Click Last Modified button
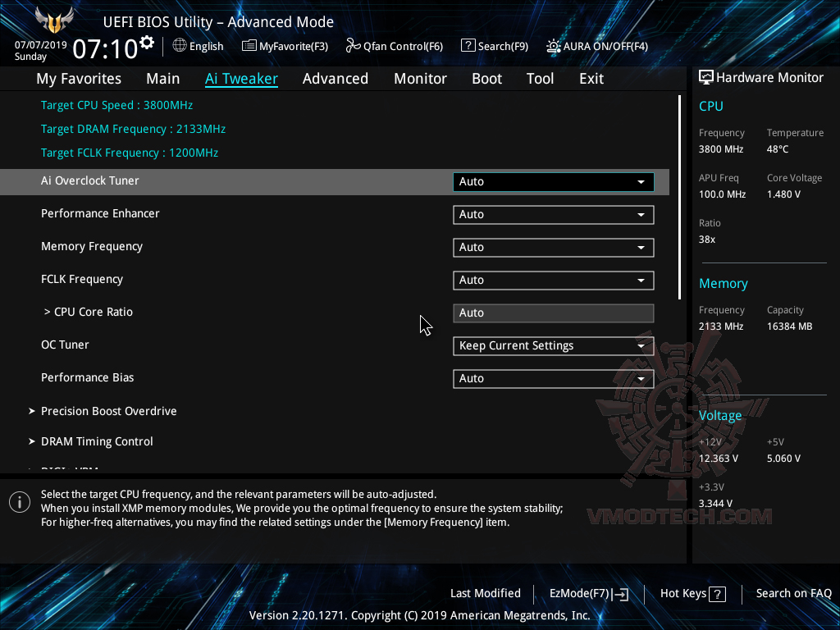 coord(486,594)
